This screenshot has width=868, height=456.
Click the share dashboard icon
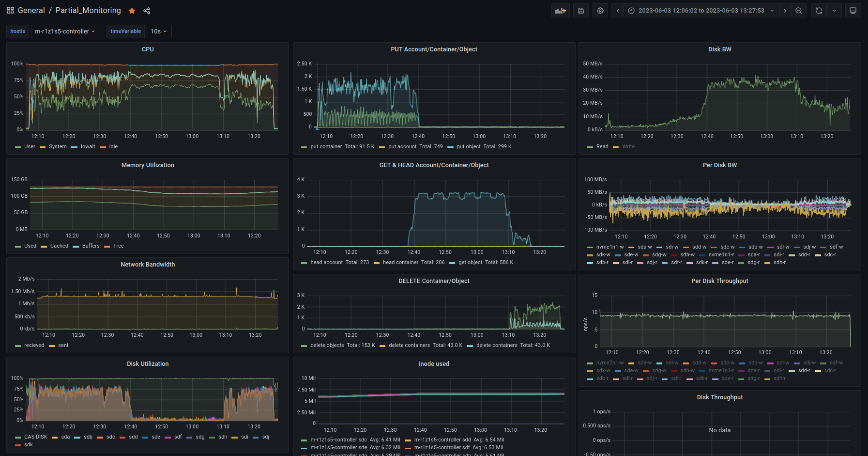147,11
